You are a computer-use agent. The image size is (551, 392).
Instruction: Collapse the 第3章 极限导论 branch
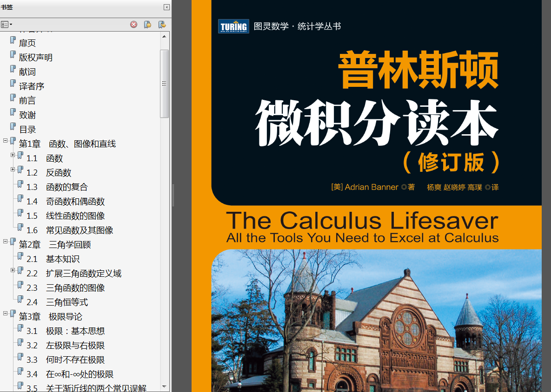pos(5,314)
